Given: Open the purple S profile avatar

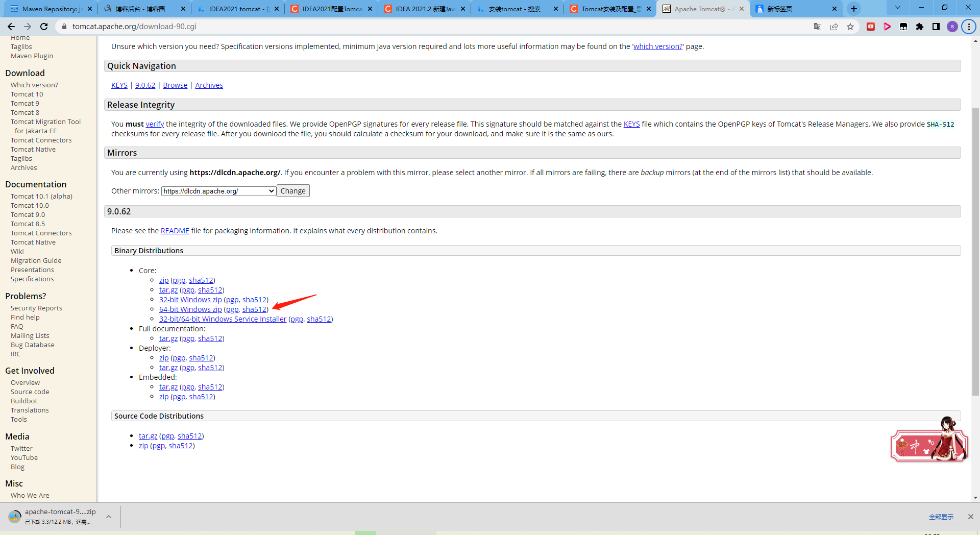Looking at the screenshot, I should [x=952, y=27].
